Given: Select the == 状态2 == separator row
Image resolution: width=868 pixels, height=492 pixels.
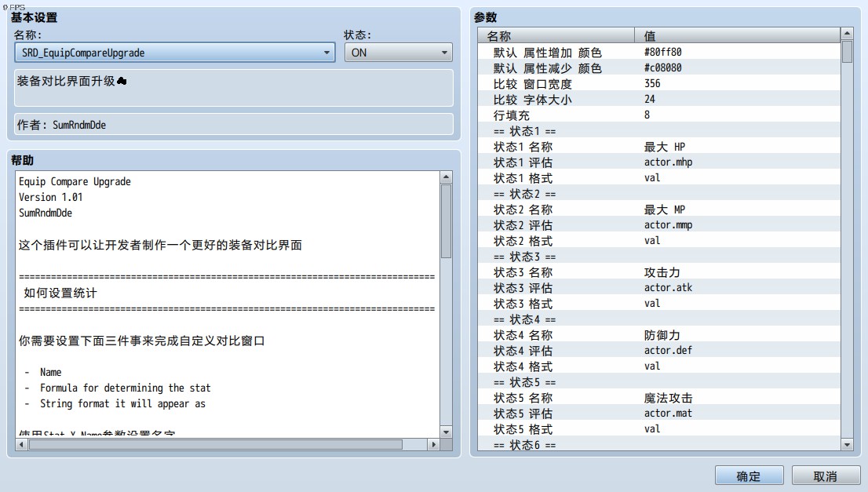Looking at the screenshot, I should 658,194.
